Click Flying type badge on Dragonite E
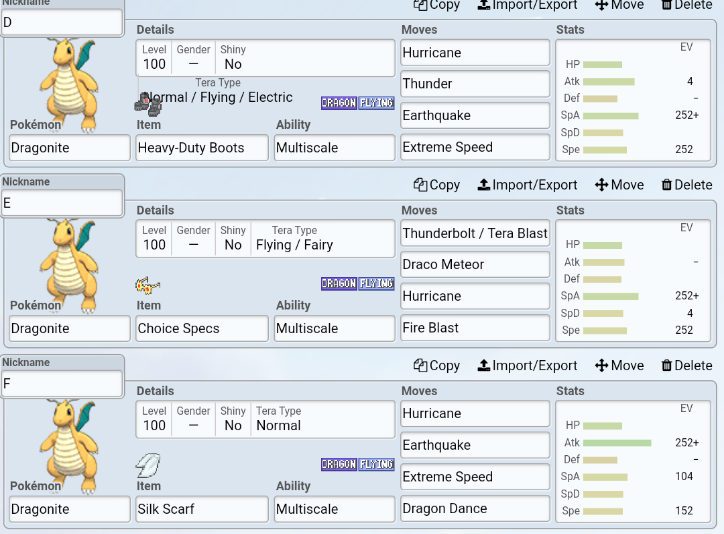724x534 pixels. 376,283
